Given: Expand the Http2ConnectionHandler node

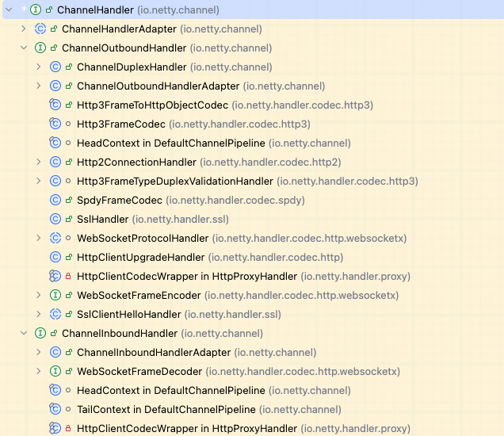Looking at the screenshot, I should [38, 162].
